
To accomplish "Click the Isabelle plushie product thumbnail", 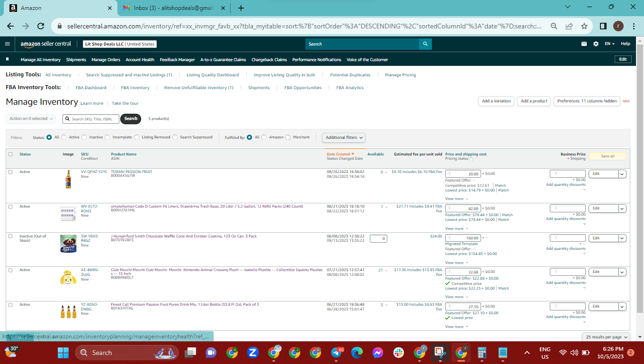I will tap(68, 277).
